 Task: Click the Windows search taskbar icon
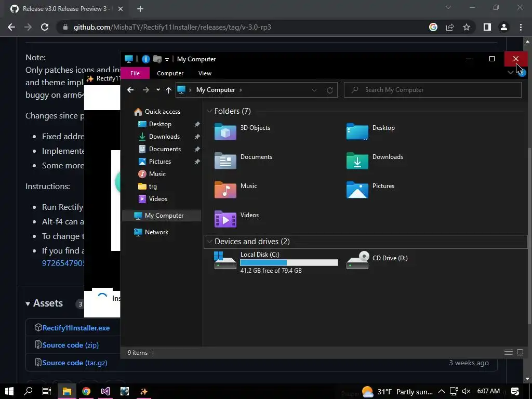pyautogui.click(x=28, y=391)
